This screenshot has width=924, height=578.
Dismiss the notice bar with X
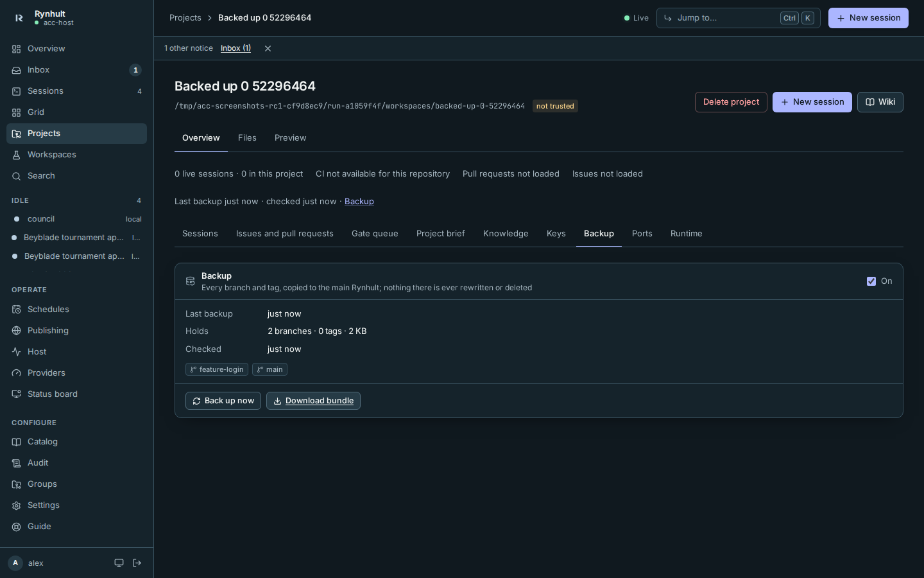(268, 49)
